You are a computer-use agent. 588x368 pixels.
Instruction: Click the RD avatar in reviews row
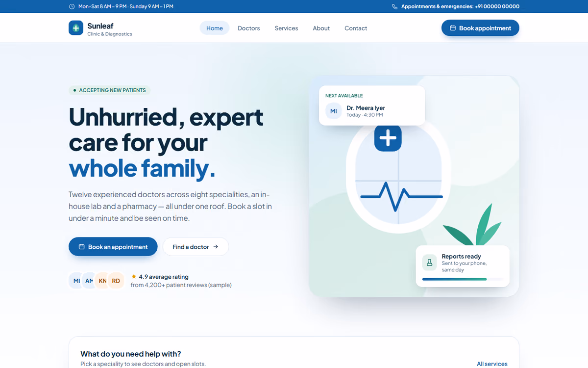coord(116,281)
